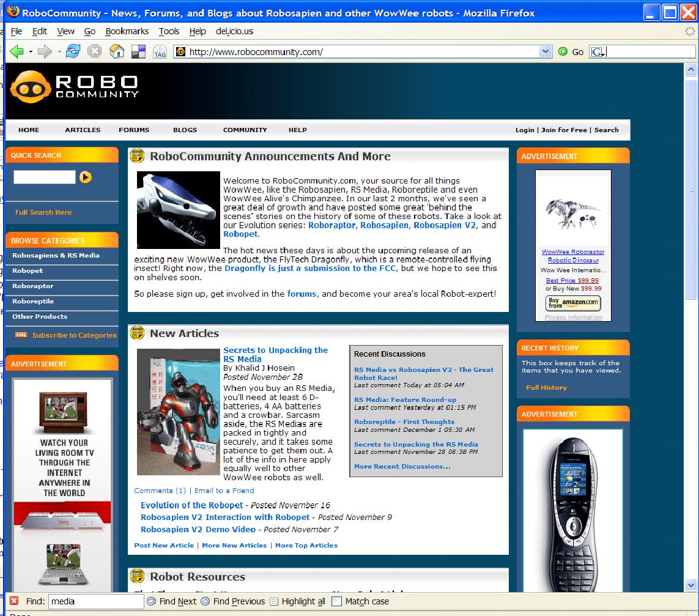Screen dimensions: 699x616
Task: Click the del.icio.us TAG button
Action: pos(160,52)
